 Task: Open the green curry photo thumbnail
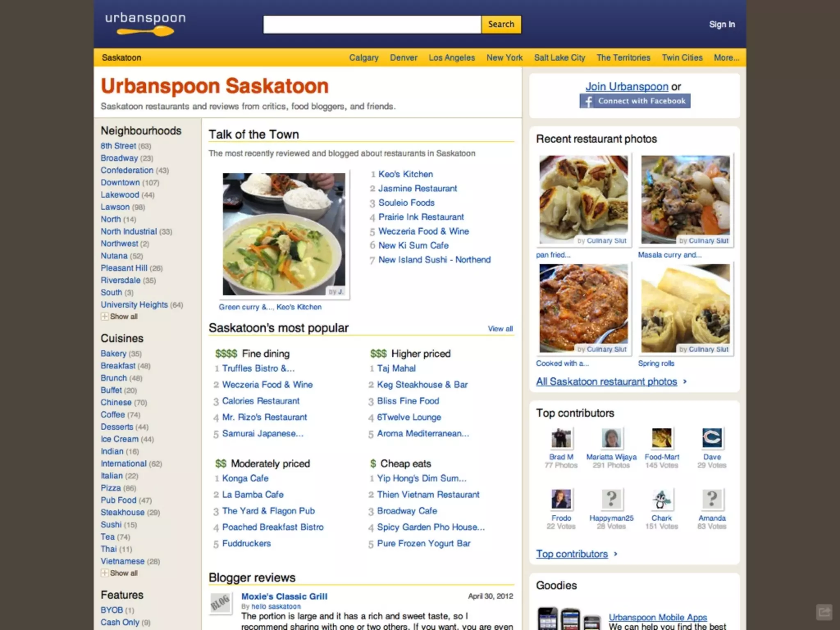[x=284, y=234]
